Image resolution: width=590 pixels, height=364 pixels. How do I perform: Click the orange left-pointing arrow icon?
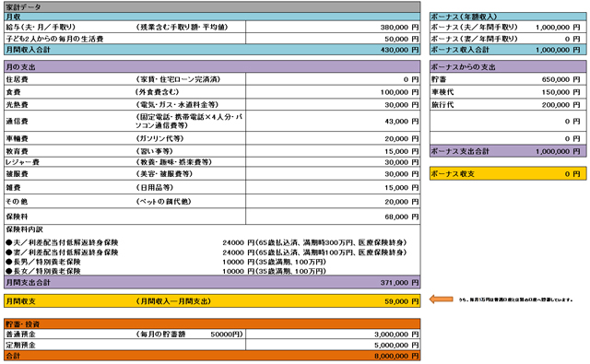tap(441, 299)
